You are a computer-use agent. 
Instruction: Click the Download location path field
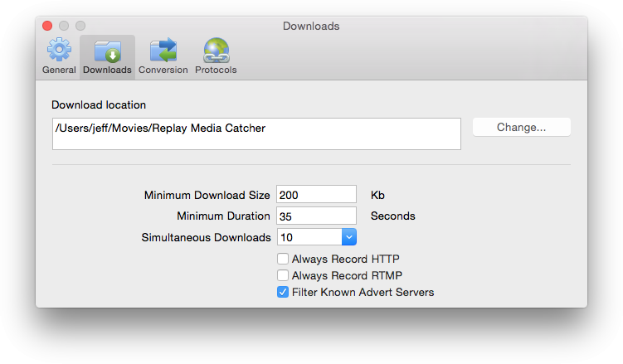(x=256, y=133)
